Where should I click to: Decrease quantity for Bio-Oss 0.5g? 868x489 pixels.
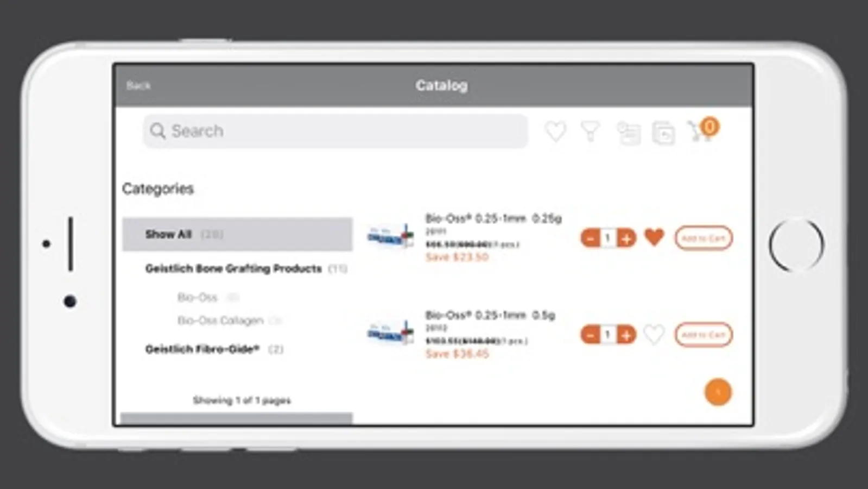[x=590, y=335]
